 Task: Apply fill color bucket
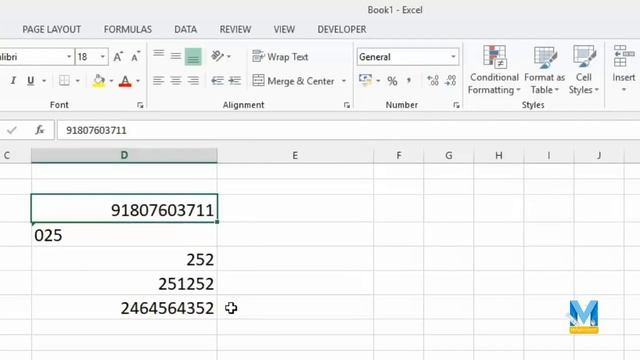[x=98, y=81]
